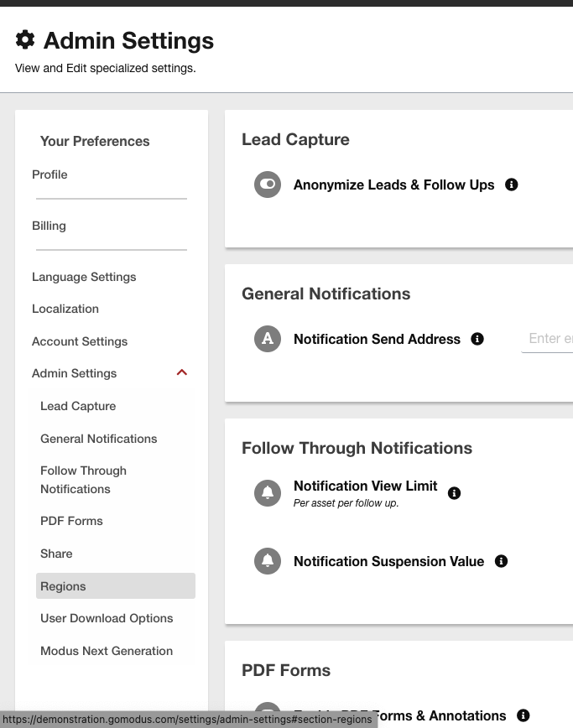573x728 pixels.
Task: Click info icon beside Anonymize Leads & Follow Ups
Action: pyautogui.click(x=512, y=185)
